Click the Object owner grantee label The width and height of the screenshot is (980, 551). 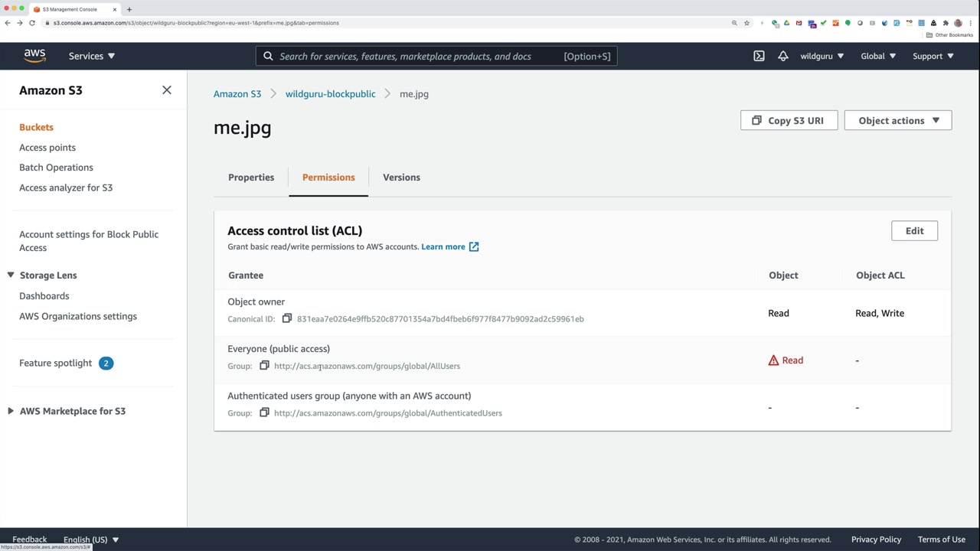256,302
